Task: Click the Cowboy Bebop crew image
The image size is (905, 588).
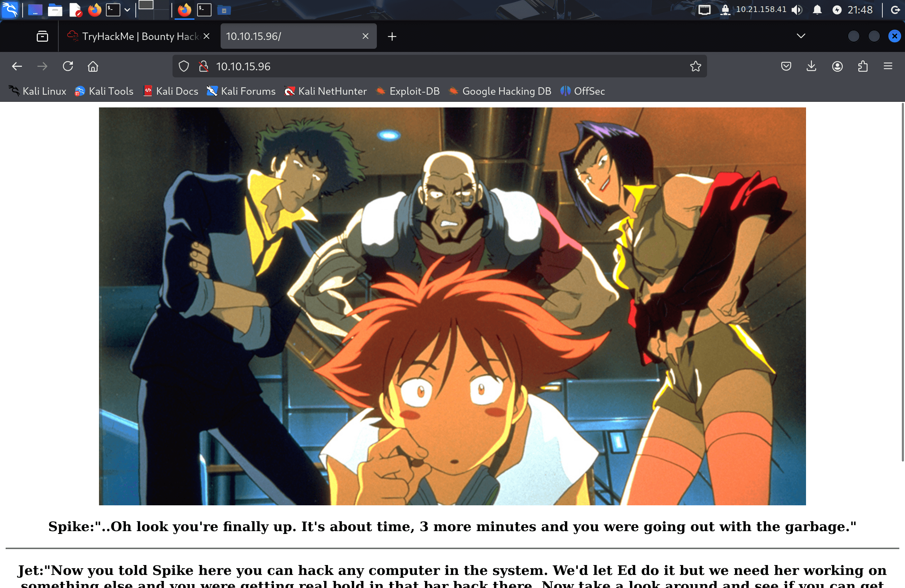Action: tap(452, 306)
